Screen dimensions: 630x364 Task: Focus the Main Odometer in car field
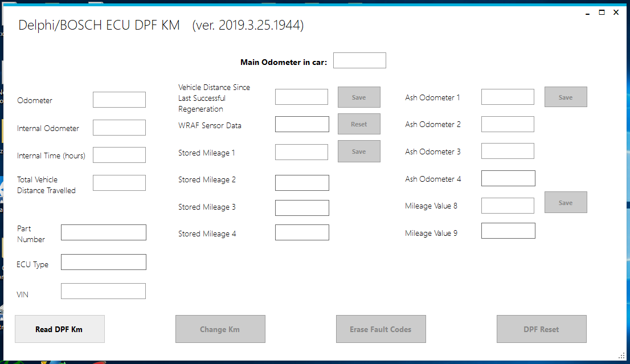(359, 60)
